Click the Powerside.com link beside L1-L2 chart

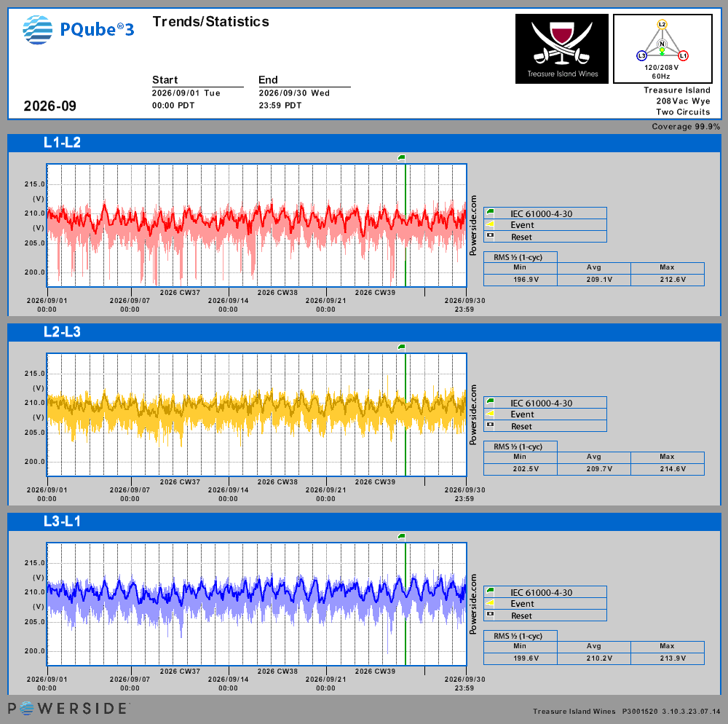473,225
